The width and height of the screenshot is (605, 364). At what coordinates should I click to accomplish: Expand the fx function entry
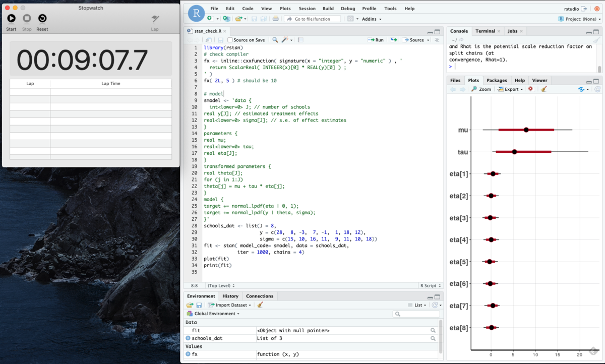pos(188,354)
